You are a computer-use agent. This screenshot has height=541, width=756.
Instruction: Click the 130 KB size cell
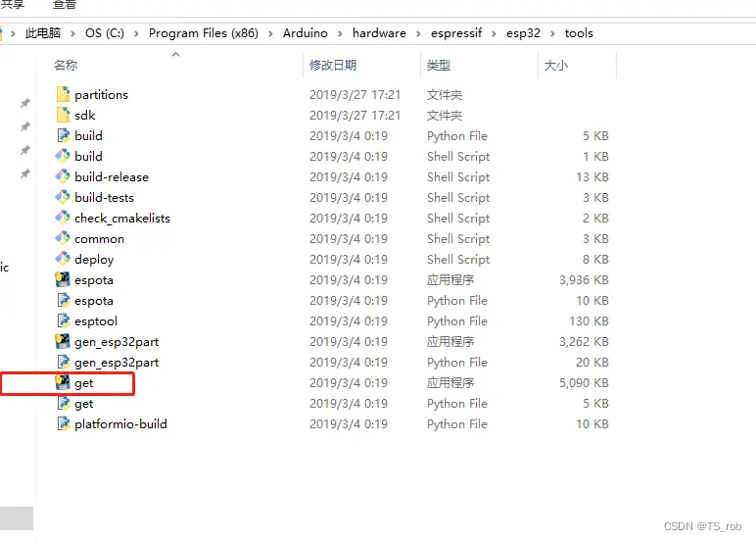tap(589, 320)
